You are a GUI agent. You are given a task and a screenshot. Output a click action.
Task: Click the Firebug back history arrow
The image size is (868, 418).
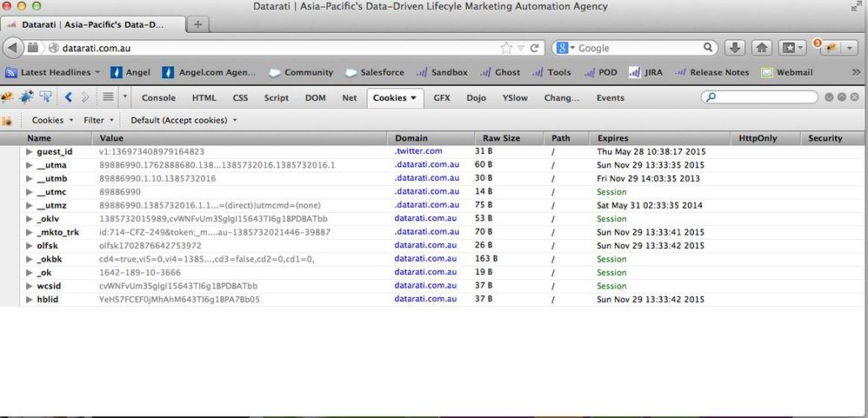click(69, 97)
